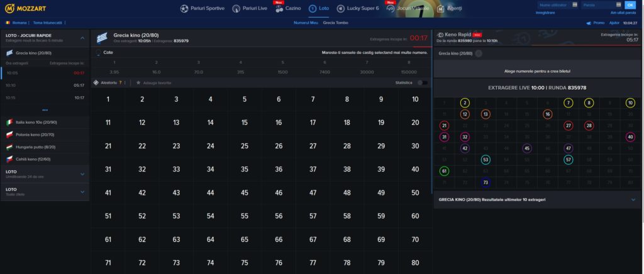Open the Cazino tab
Image resolution: width=644 pixels, height=274 pixels.
pyautogui.click(x=288, y=9)
